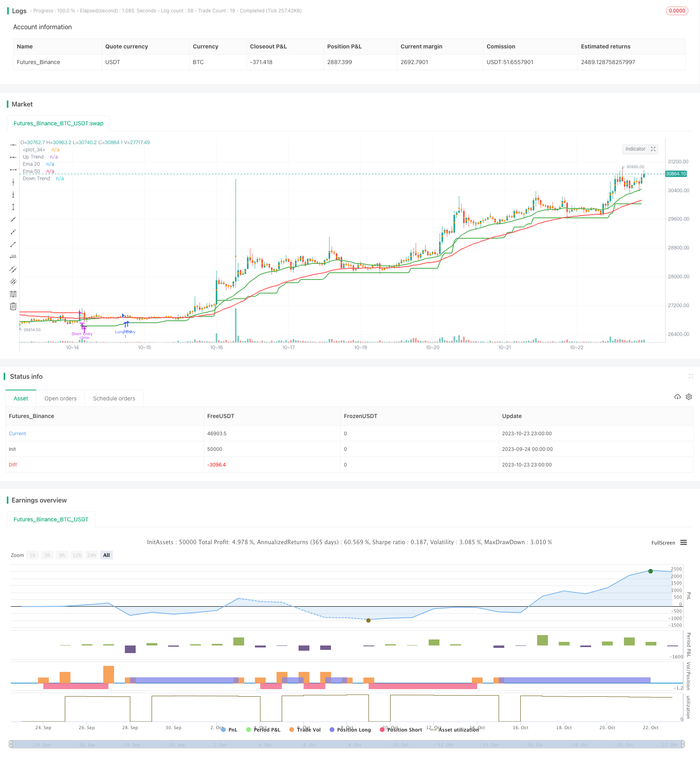Image resolution: width=700 pixels, height=760 pixels.
Task: Open the gear settings in Status info
Action: point(689,397)
